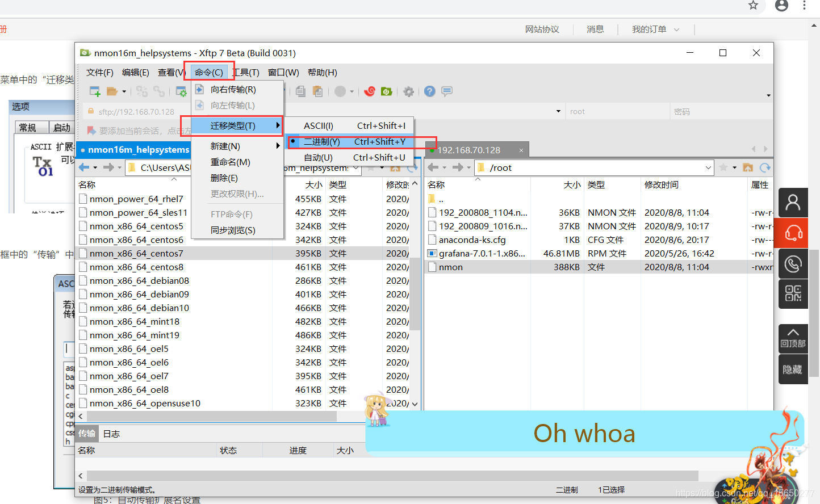Open the 窗口(W) menu
The image size is (820, 504).
click(283, 72)
